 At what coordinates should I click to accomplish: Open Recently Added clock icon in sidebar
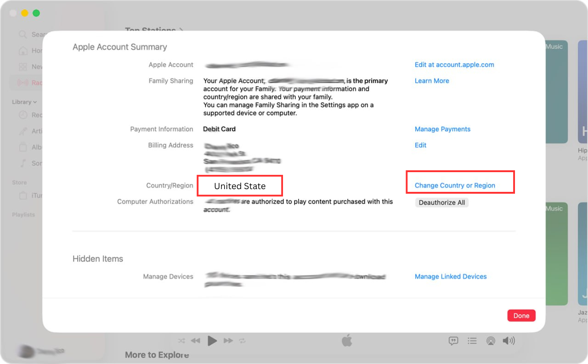point(23,115)
